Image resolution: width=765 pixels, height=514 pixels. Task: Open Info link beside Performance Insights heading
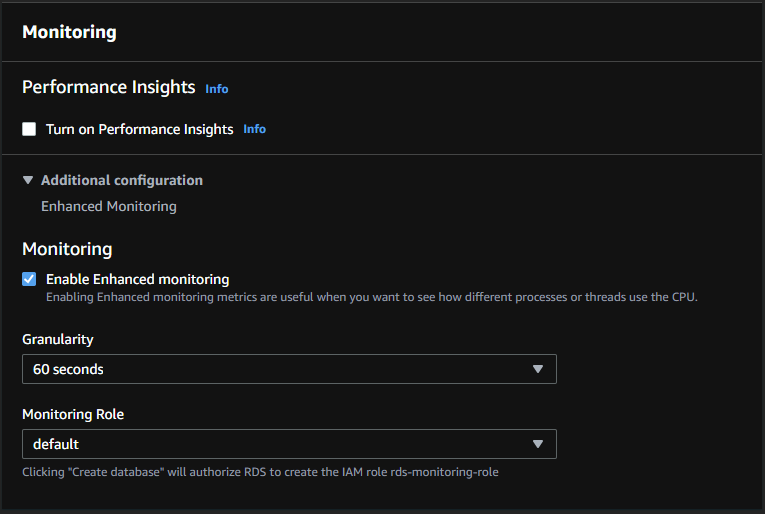coord(217,89)
